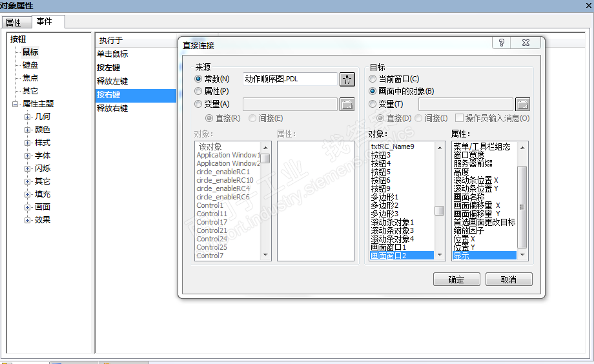Select source 变量(A) radio button
Screen dimensions: 594x364
[x=198, y=104]
